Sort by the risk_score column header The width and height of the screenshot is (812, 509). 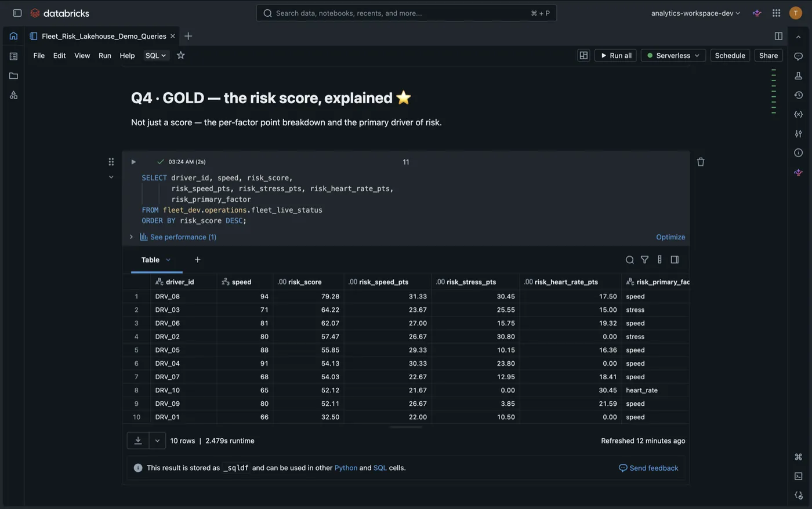coord(308,282)
